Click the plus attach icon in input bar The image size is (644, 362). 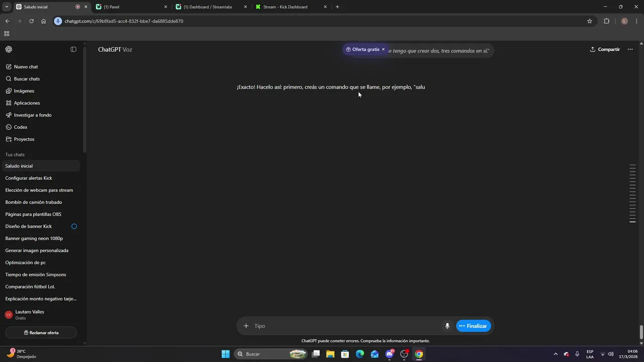tap(246, 326)
